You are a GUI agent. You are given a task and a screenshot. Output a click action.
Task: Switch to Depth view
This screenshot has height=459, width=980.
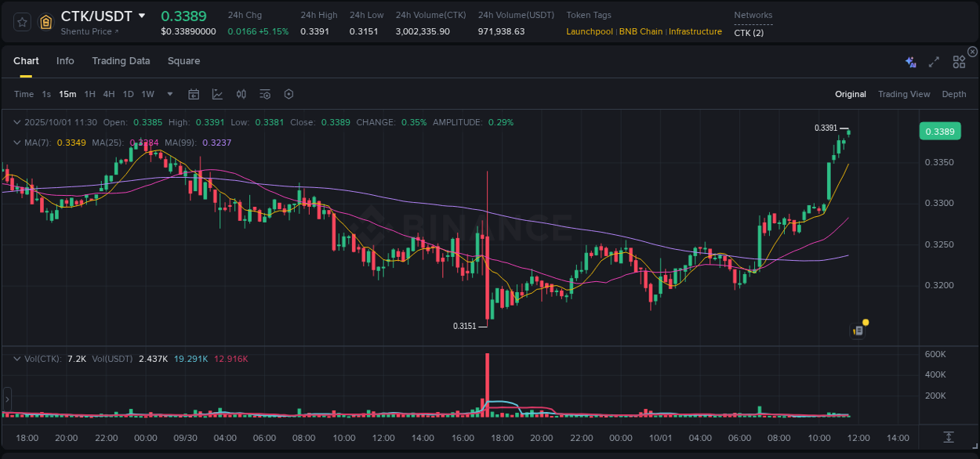(x=953, y=93)
